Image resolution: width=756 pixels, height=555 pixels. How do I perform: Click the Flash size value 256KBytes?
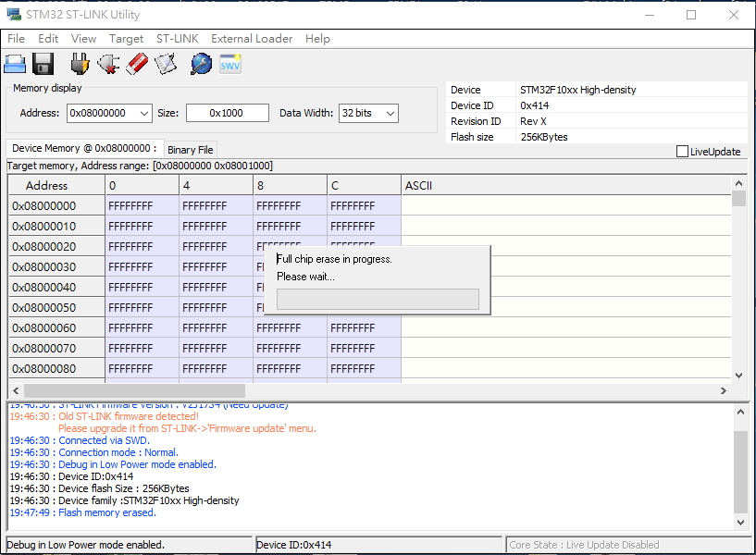(x=544, y=137)
